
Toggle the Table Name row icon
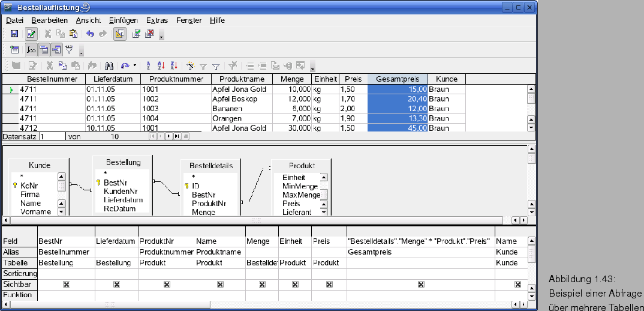coord(44,50)
